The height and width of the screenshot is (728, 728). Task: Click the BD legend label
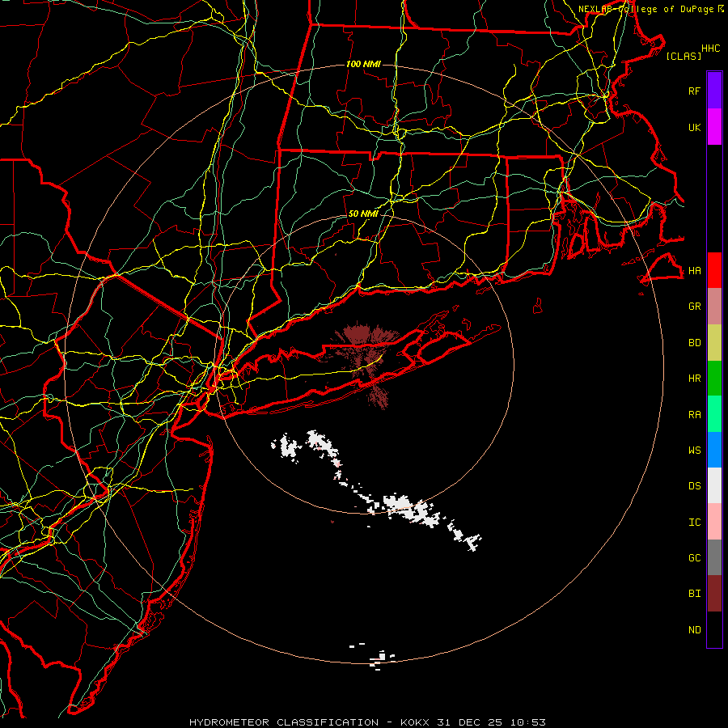pyautogui.click(x=695, y=343)
